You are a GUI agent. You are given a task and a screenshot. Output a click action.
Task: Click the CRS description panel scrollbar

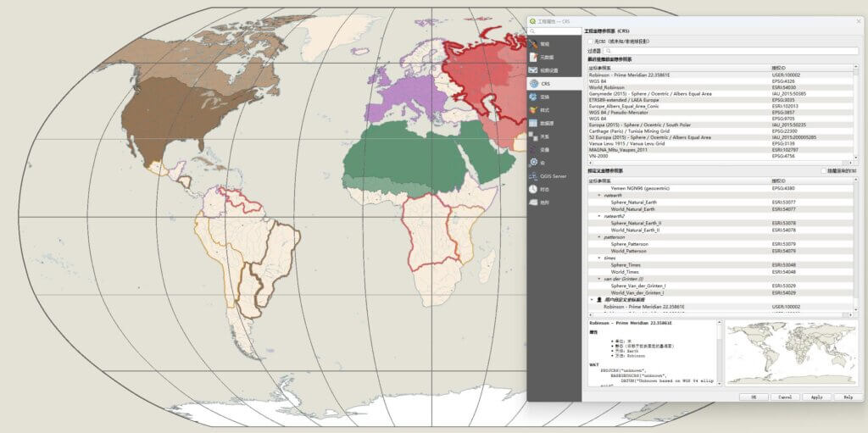[x=720, y=353]
